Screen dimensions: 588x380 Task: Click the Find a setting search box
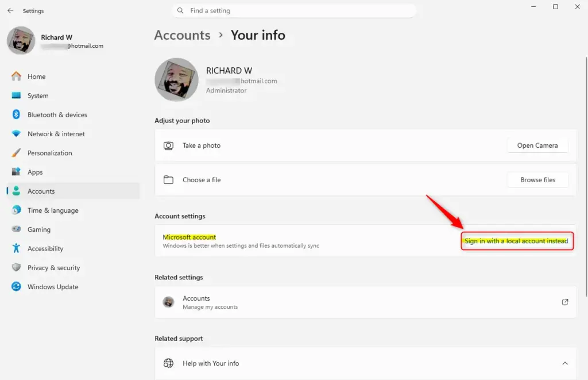(294, 10)
